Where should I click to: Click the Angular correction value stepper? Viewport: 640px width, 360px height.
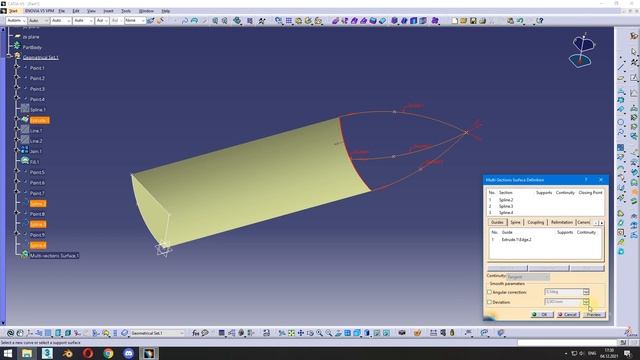point(586,292)
